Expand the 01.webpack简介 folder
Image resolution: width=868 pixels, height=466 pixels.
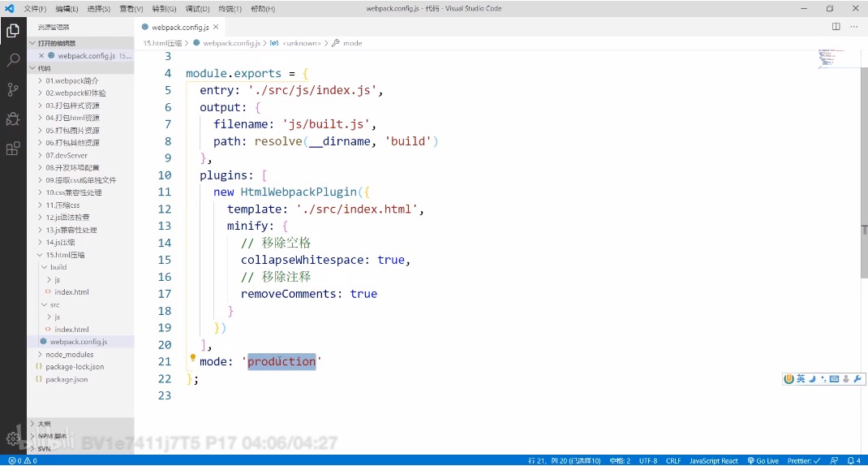pos(80,80)
